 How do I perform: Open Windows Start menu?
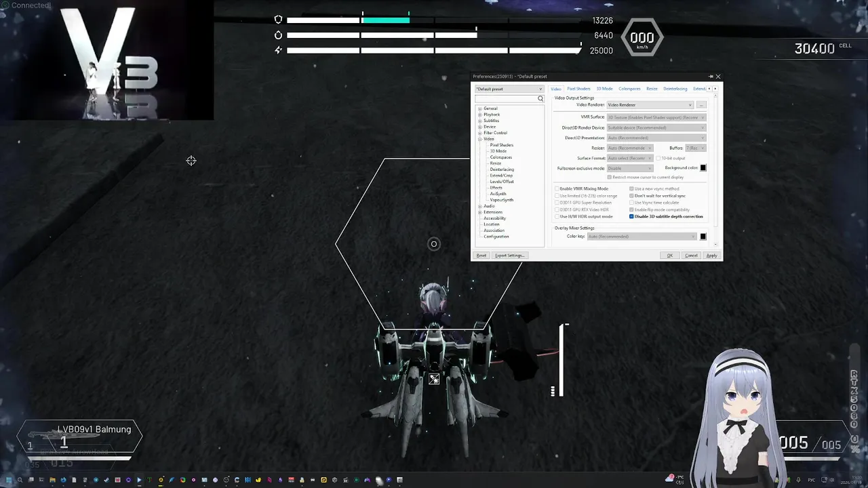9,480
